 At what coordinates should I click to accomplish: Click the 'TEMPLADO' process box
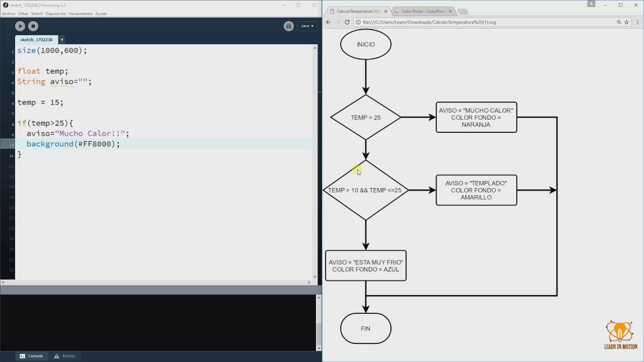[476, 190]
